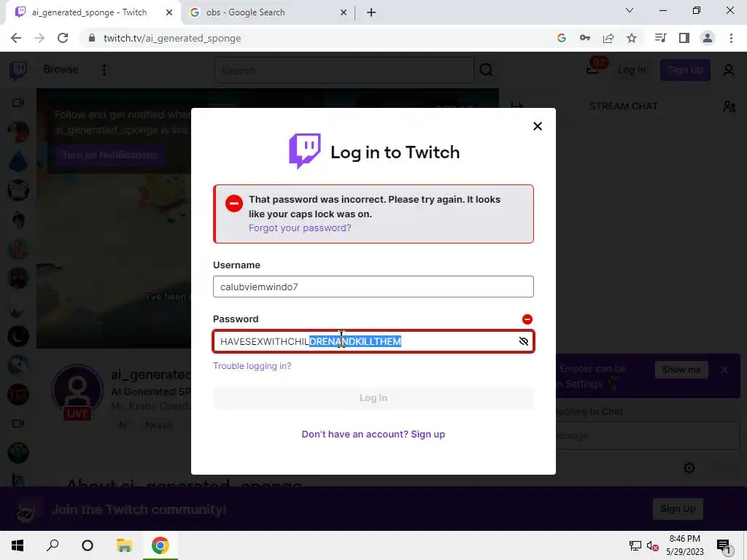Viewport: 747px width, 560px height.
Task: Open Chrome profile avatar menu
Action: (708, 38)
